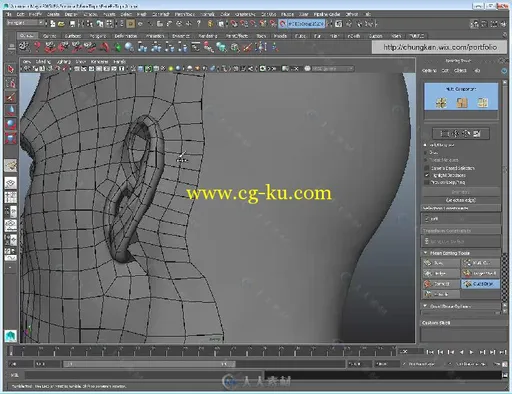This screenshot has height=394, width=512.
Task: Select the Pick/Marquee radio option
Action: (x=425, y=145)
